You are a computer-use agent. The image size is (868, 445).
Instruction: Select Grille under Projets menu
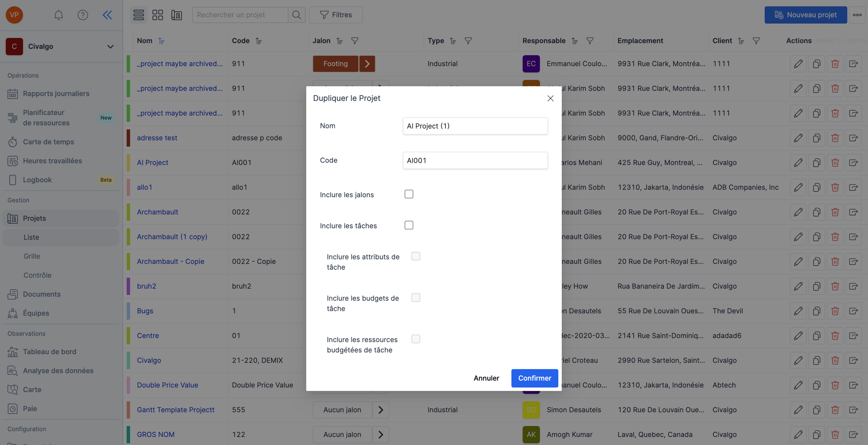(32, 256)
